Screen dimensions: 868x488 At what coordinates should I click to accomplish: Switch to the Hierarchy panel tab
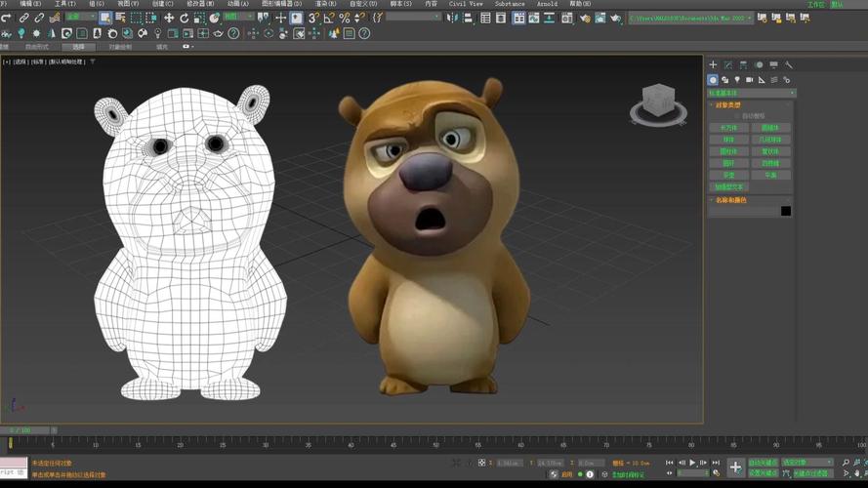pos(743,64)
